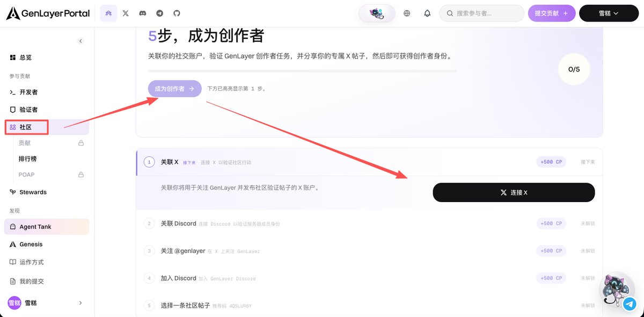Open the community people icon in header
The width and height of the screenshot is (644, 317).
click(x=108, y=13)
